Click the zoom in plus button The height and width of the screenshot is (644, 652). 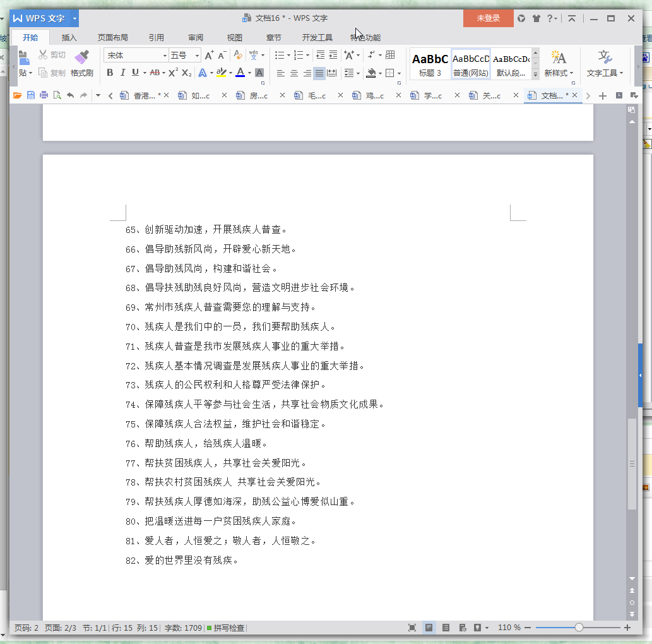627,628
